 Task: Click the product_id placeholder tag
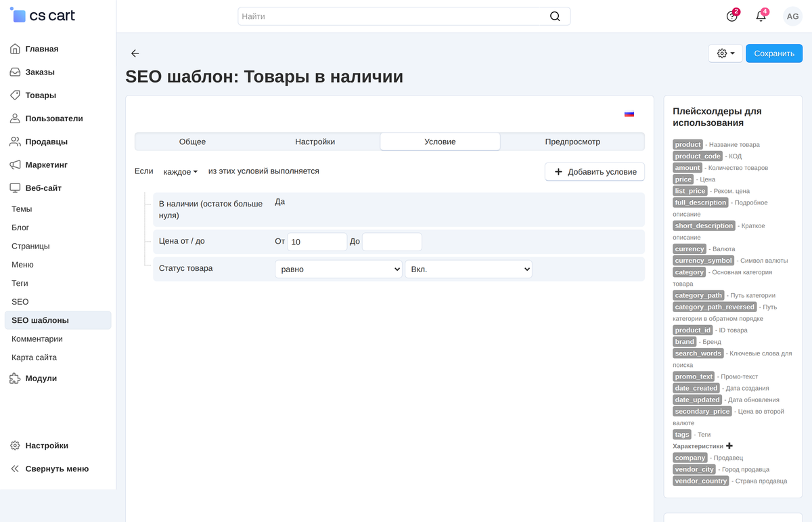coord(693,330)
